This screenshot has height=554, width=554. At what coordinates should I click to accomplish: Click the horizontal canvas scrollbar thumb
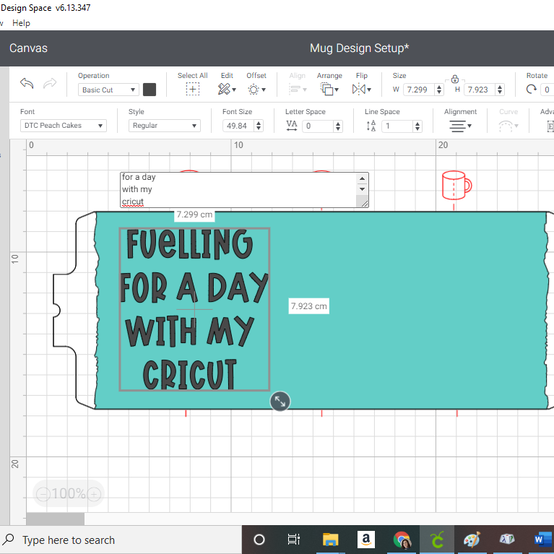(55, 519)
